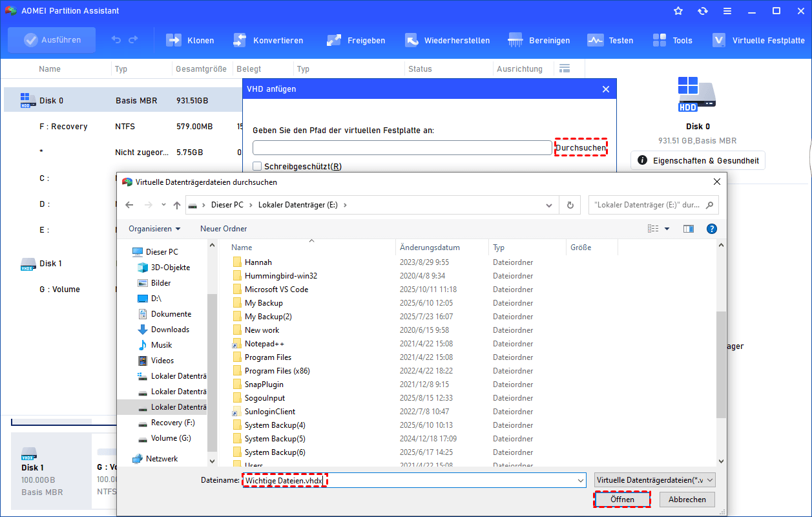Click Dieser PC in address breadcrumb
Viewport: 812px width, 517px height.
coord(227,205)
